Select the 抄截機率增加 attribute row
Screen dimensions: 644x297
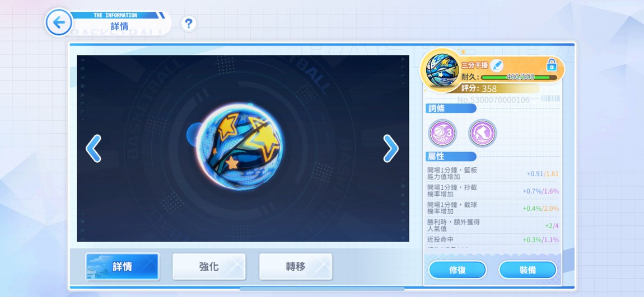[x=493, y=191]
